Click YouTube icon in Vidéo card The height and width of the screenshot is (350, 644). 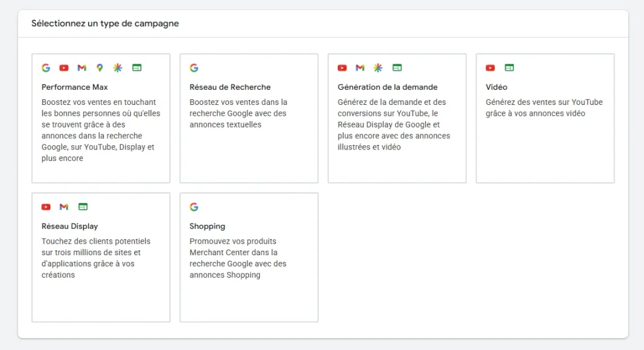tap(491, 68)
